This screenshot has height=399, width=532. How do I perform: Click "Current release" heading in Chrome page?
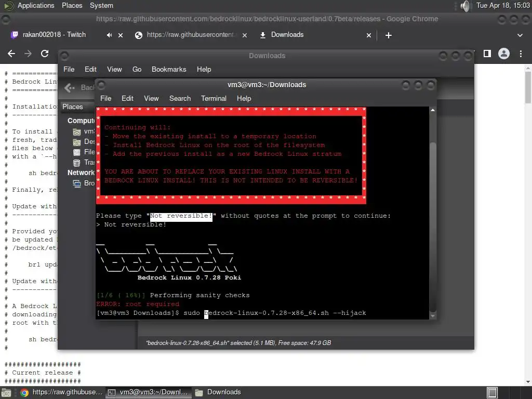pyautogui.click(x=43, y=373)
